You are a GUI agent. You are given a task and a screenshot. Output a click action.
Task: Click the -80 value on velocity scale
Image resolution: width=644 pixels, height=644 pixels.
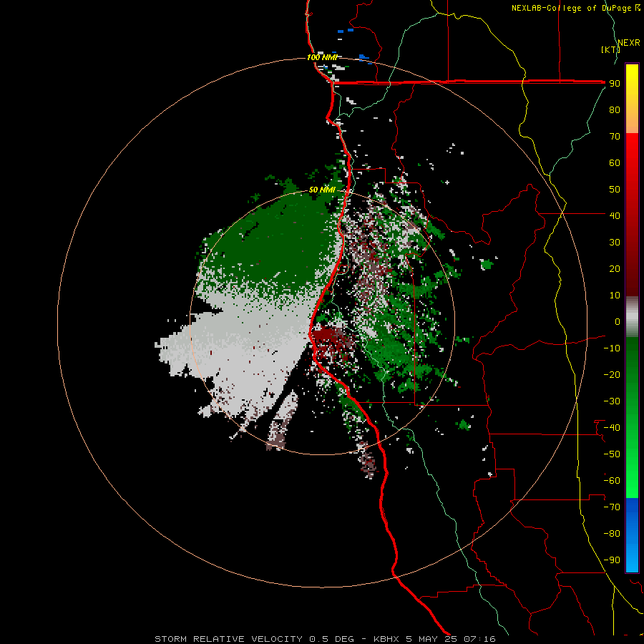click(x=612, y=534)
